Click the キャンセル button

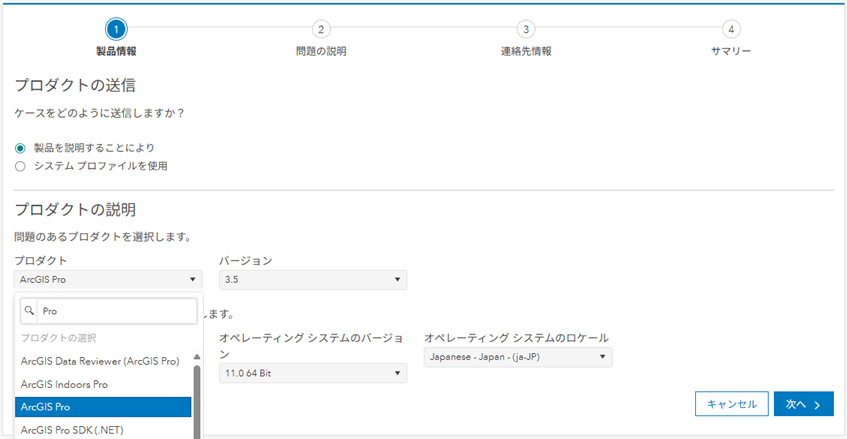731,404
